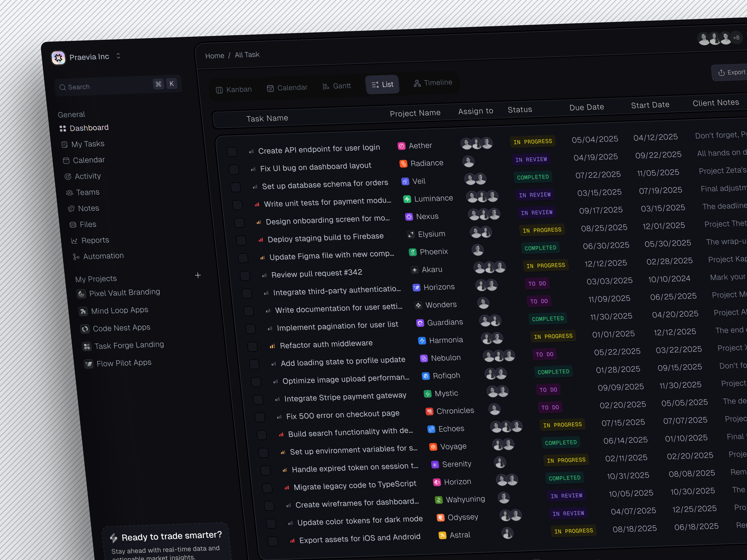This screenshot has width=747, height=560.
Task: Click the In Progress badge for Aether task
Action: click(x=532, y=142)
